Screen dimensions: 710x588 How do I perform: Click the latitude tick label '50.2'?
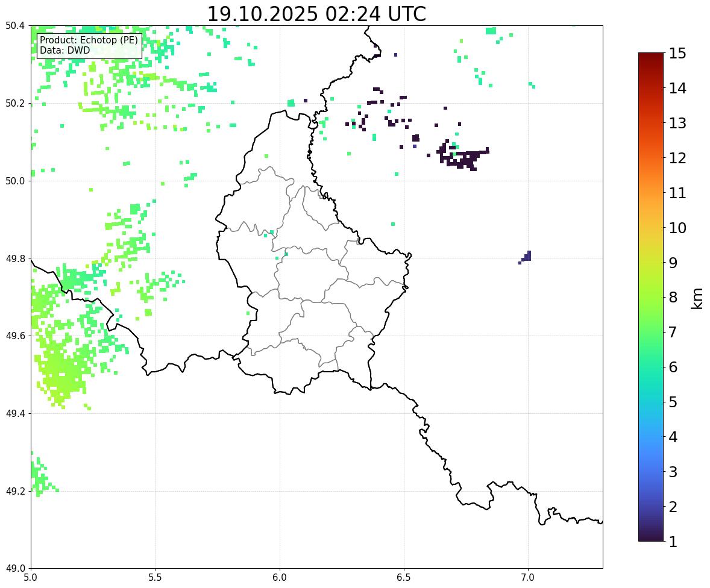pyautogui.click(x=14, y=103)
